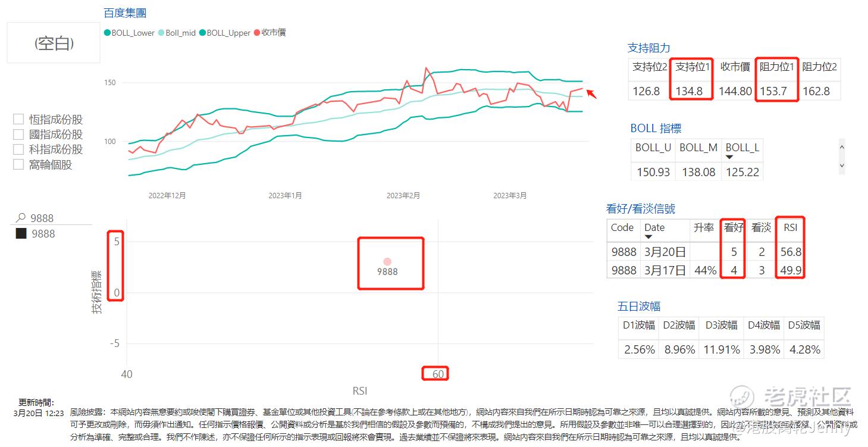Image resolution: width=868 pixels, height=447 pixels.
Task: Click the sort arrow under the BOLL_L header
Action: click(729, 157)
